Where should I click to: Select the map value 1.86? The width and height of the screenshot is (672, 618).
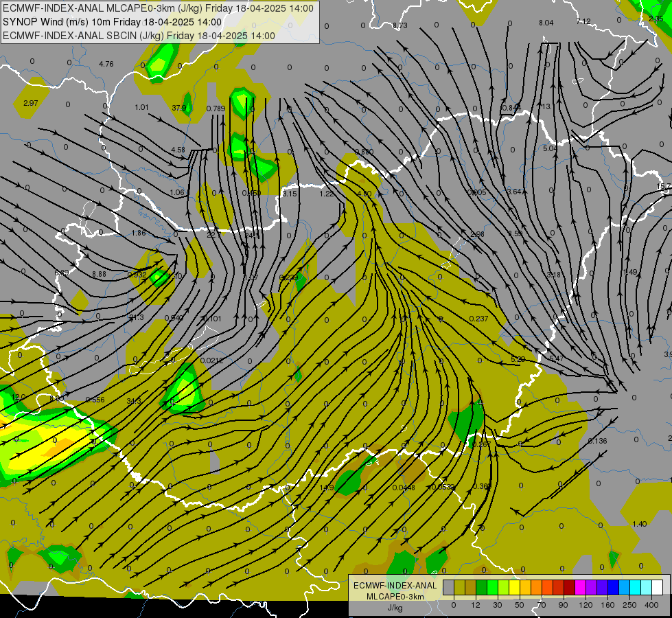pos(139,233)
